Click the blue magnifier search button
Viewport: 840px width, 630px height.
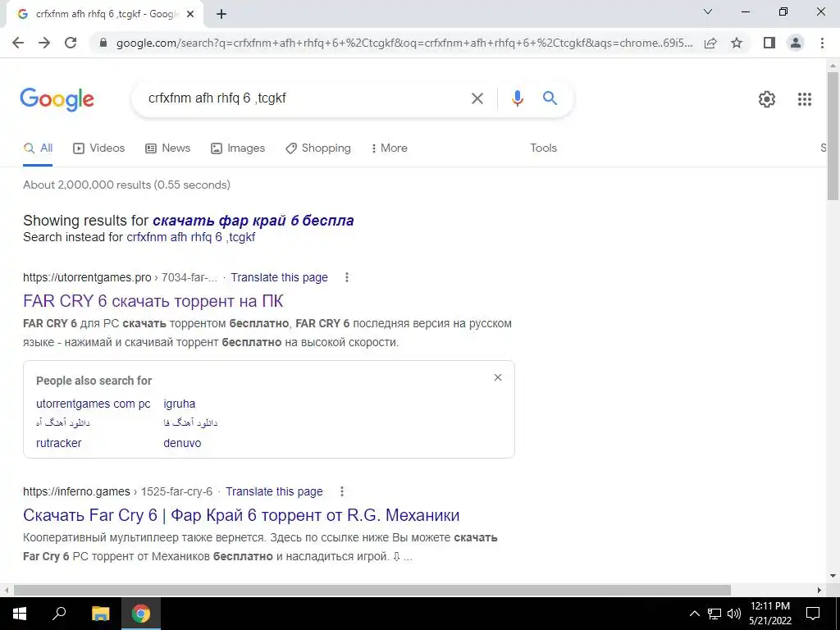point(550,98)
